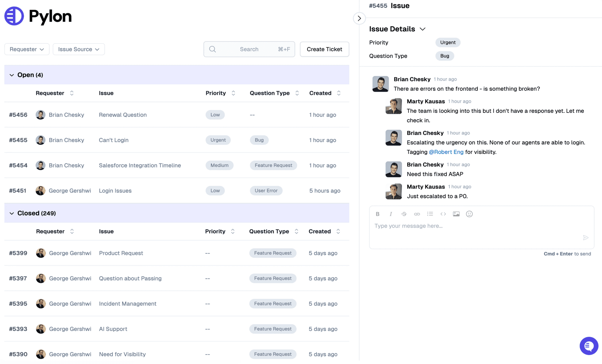Image resolution: width=602 pixels, height=364 pixels.
Task: Click the @Robert Eng mention link
Action: click(446, 152)
